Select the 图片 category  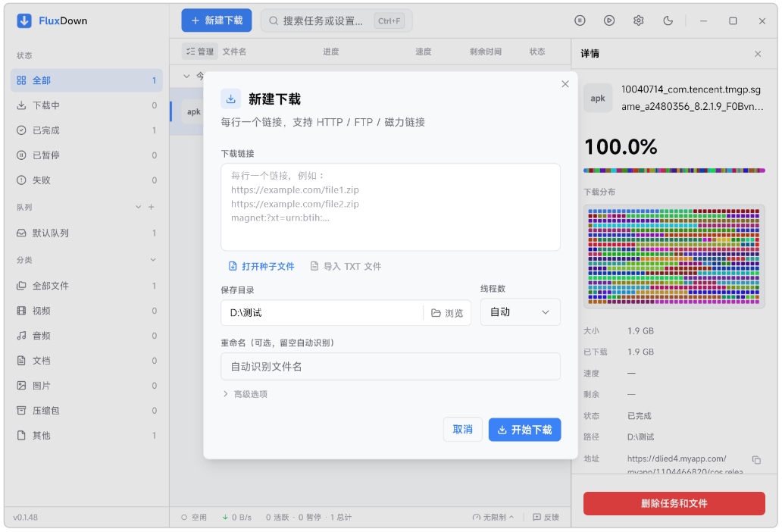click(x=87, y=386)
